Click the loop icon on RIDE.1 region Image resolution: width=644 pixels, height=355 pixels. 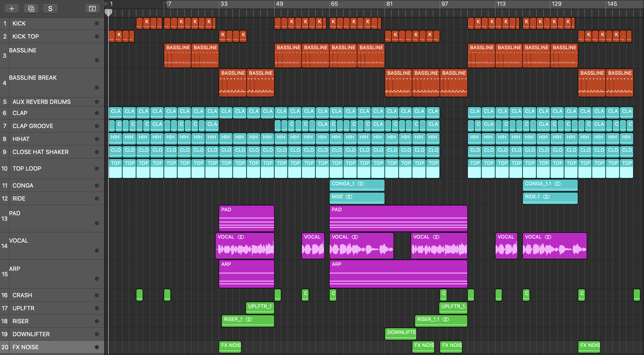[x=546, y=197]
